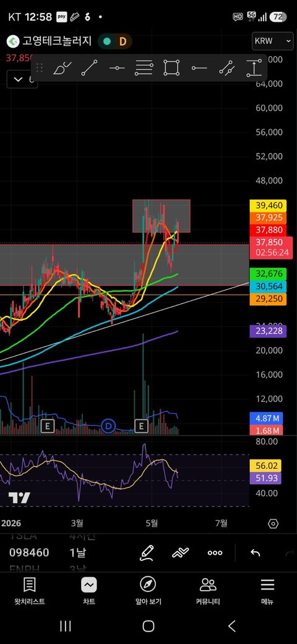
Task: Select the brush drawing tool
Action: coord(62,67)
